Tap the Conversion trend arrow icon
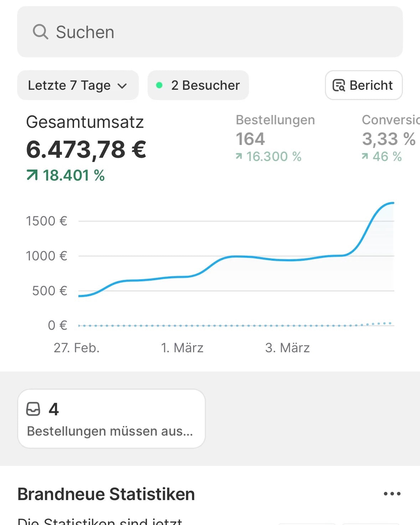The height and width of the screenshot is (525, 420). coord(365,156)
